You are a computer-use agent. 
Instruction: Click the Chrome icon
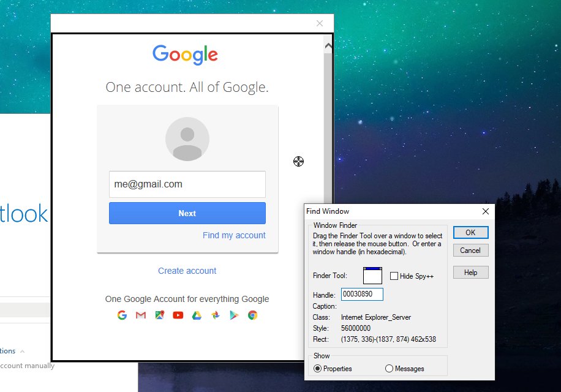pos(252,315)
